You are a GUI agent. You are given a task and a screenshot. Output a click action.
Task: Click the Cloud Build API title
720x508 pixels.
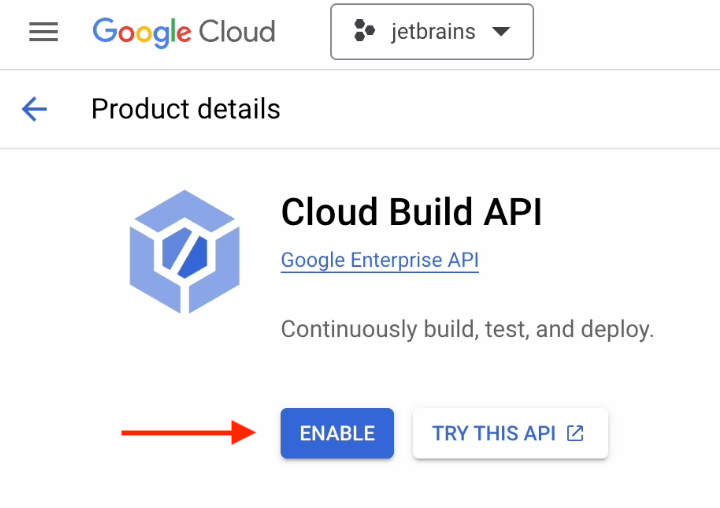coord(411,212)
